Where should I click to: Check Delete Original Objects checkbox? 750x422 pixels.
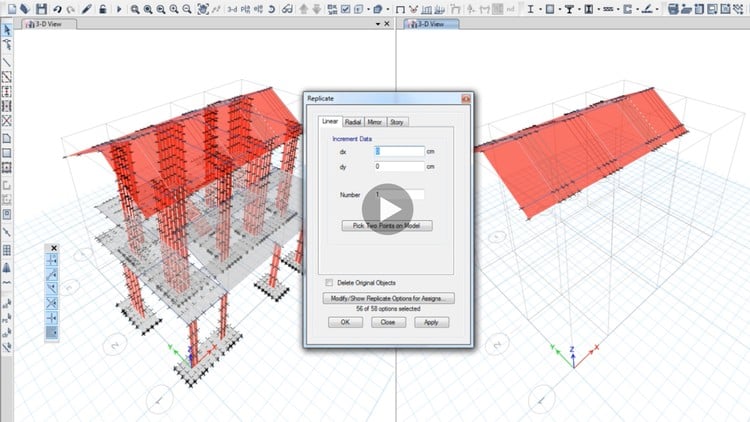click(x=329, y=283)
